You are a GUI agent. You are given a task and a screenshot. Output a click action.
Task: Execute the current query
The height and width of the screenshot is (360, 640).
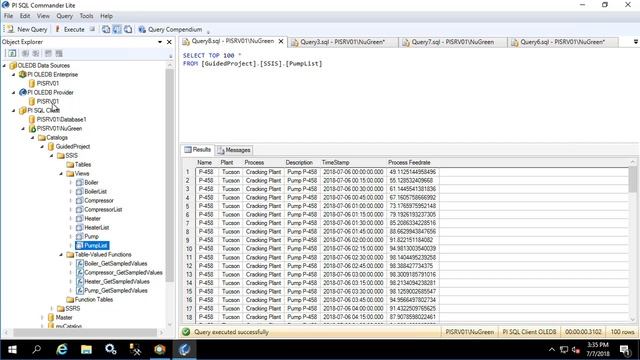coord(69,29)
